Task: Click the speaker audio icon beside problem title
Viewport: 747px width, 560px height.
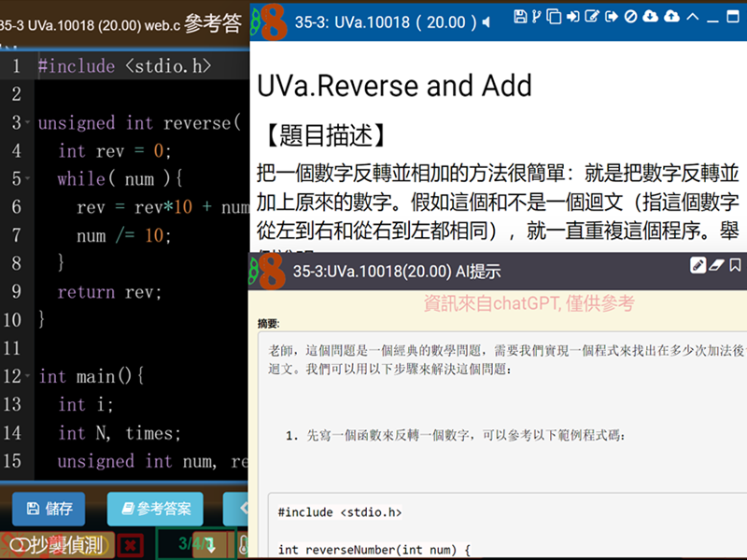Action: point(486,21)
